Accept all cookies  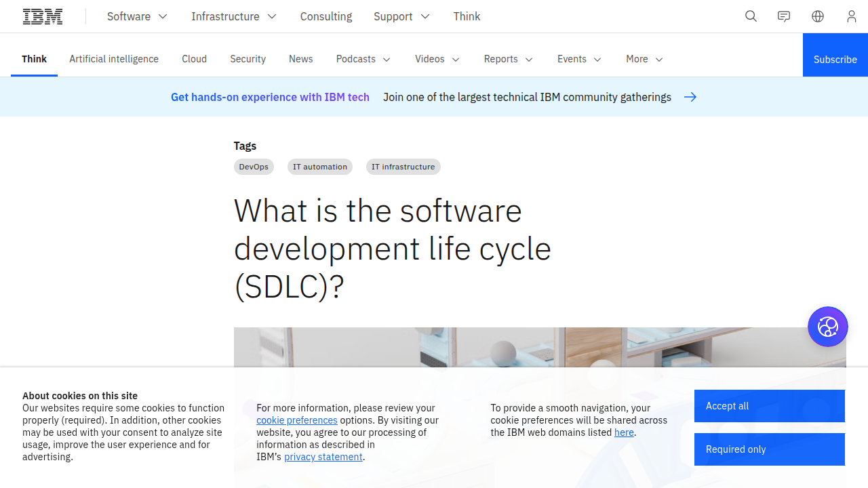[770, 406]
